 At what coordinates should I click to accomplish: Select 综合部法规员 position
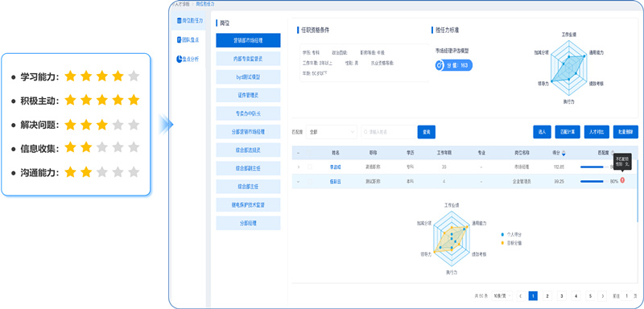[248, 150]
